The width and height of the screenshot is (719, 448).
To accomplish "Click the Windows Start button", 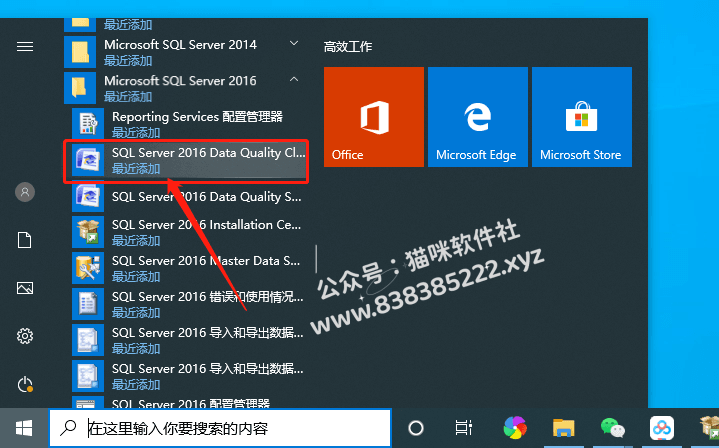I will click(24, 428).
